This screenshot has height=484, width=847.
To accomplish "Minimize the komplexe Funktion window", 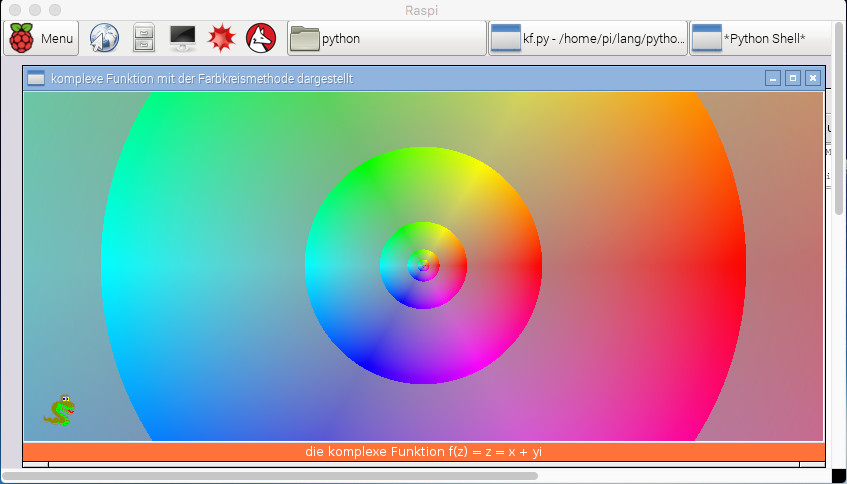I will pos(772,78).
